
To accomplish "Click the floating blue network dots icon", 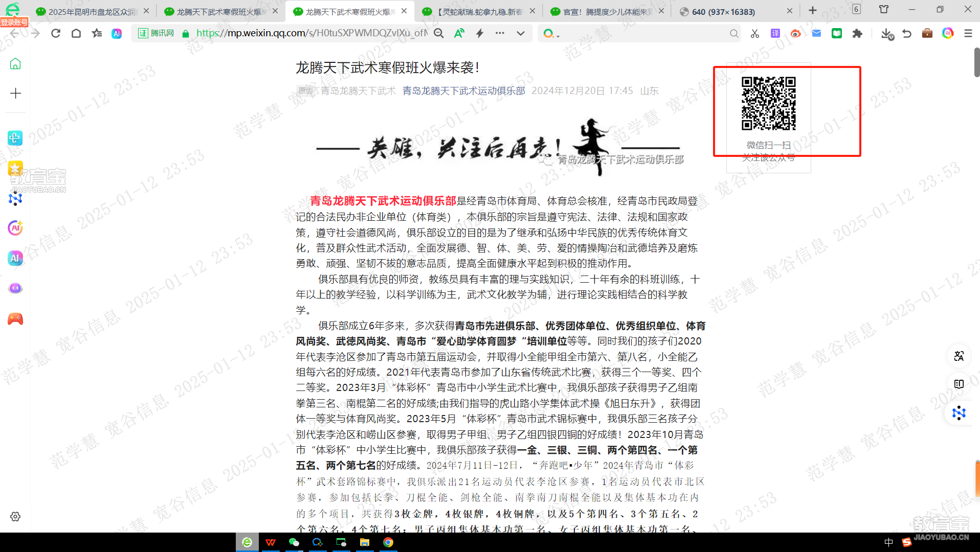I will click(x=959, y=413).
